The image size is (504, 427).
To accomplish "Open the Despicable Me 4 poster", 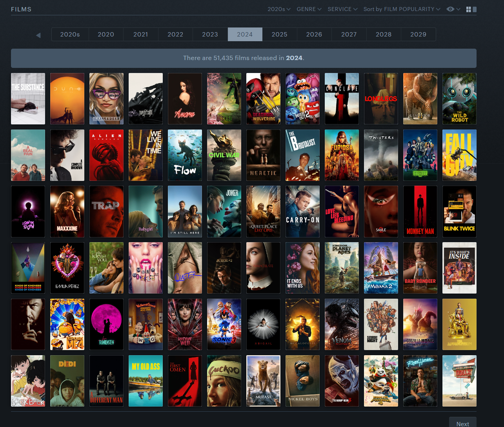I will tap(67, 325).
